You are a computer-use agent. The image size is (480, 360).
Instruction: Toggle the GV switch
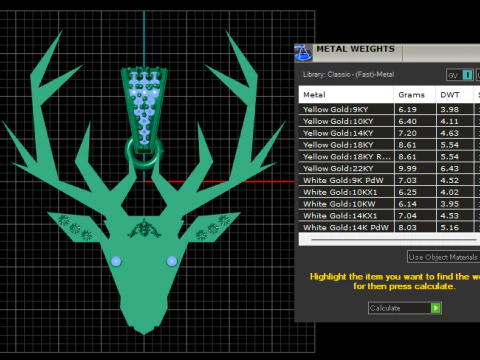[x=460, y=75]
